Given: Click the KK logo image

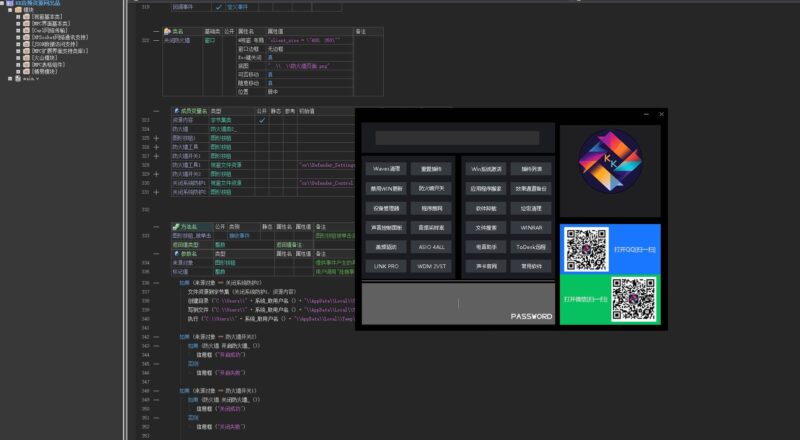Looking at the screenshot, I should 610,168.
